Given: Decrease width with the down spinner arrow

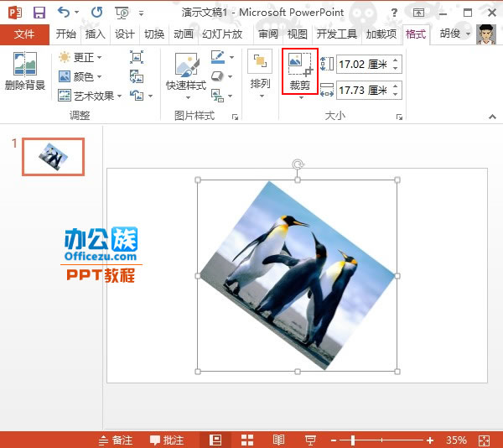Looking at the screenshot, I should click(396, 94).
